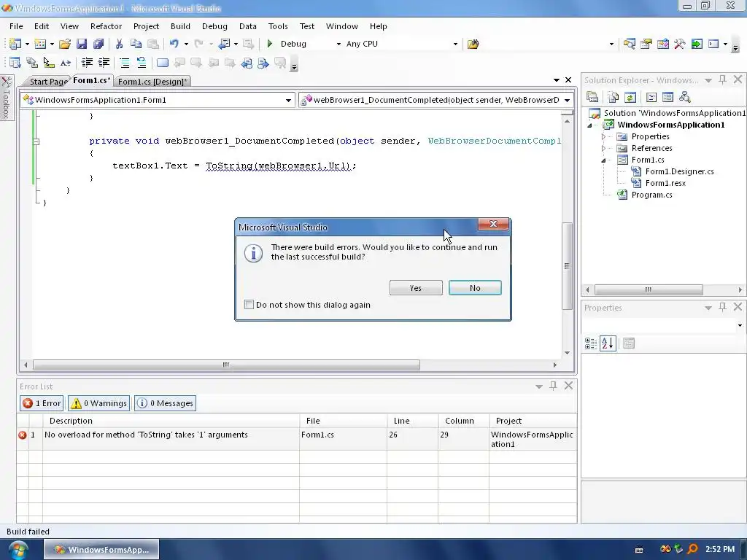
Task: Click the Add New Item toolbar icon
Action: click(41, 44)
